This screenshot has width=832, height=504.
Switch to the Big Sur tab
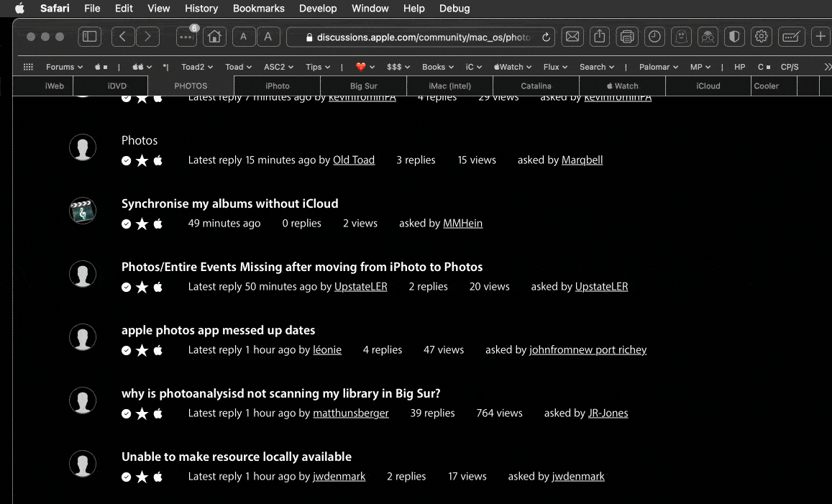pyautogui.click(x=363, y=86)
